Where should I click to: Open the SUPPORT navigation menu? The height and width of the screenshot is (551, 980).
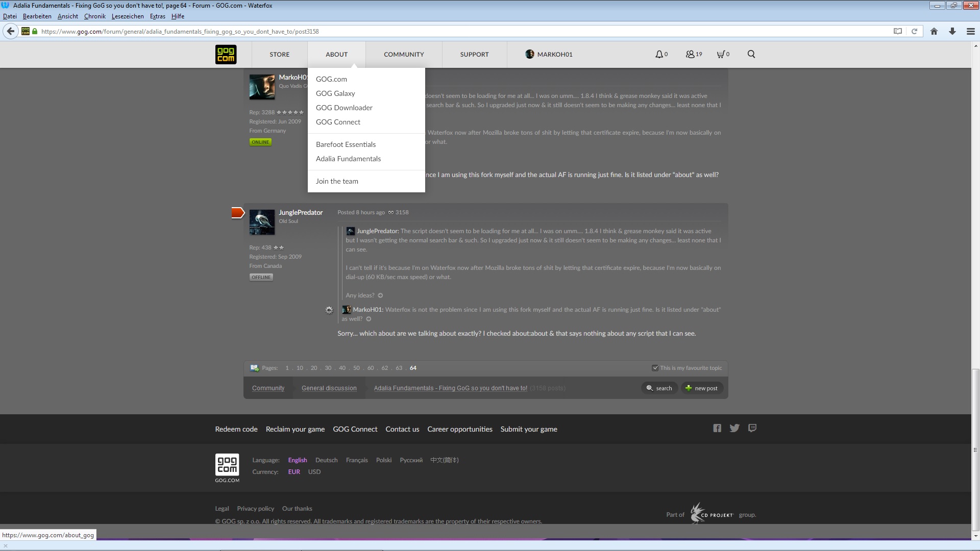pyautogui.click(x=474, y=54)
